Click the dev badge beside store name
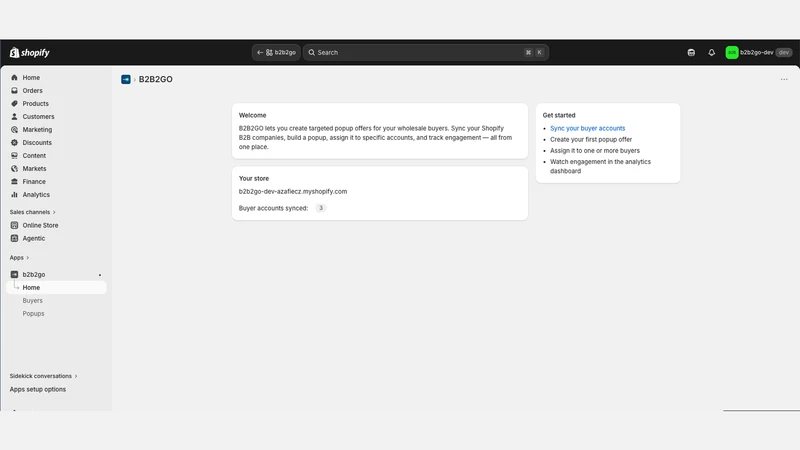Image resolution: width=800 pixels, height=450 pixels. click(784, 53)
